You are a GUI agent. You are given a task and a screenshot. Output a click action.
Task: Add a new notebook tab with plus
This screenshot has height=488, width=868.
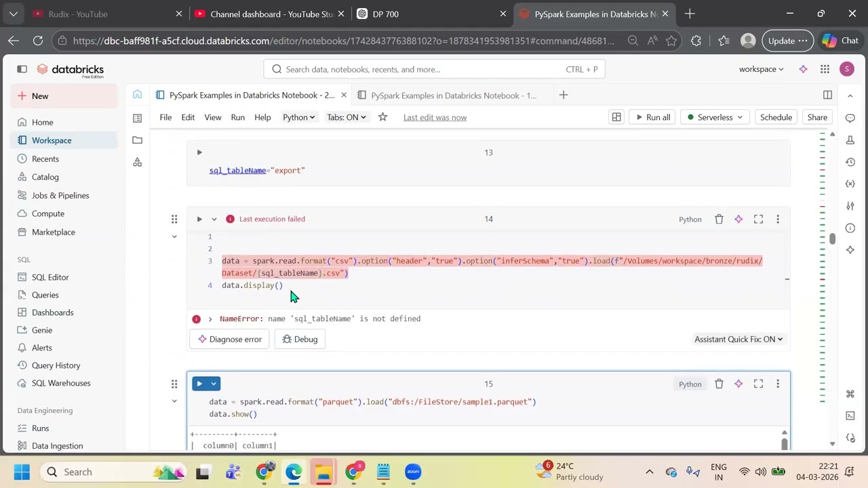[564, 95]
